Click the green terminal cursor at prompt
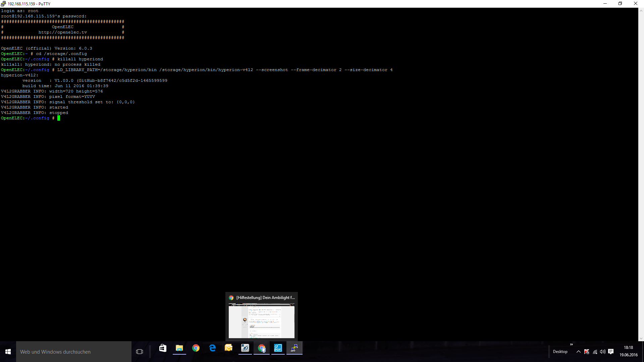The height and width of the screenshot is (362, 644). coord(59,118)
